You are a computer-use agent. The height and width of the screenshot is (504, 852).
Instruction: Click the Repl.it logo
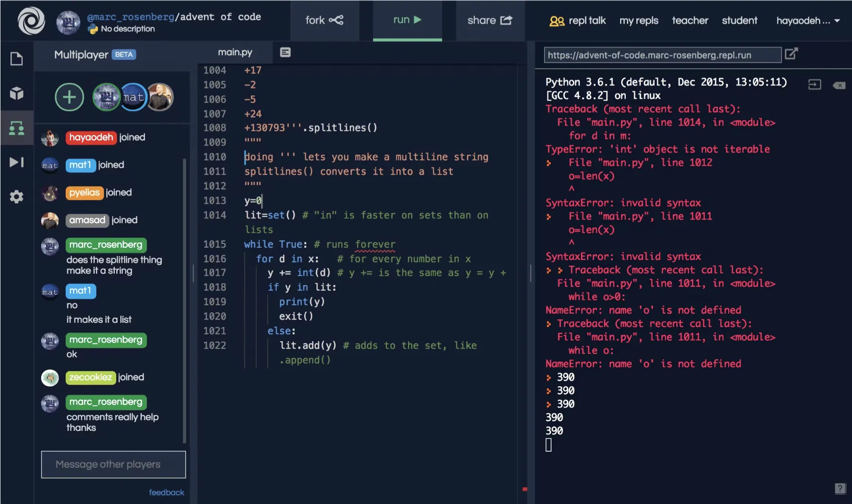(31, 21)
